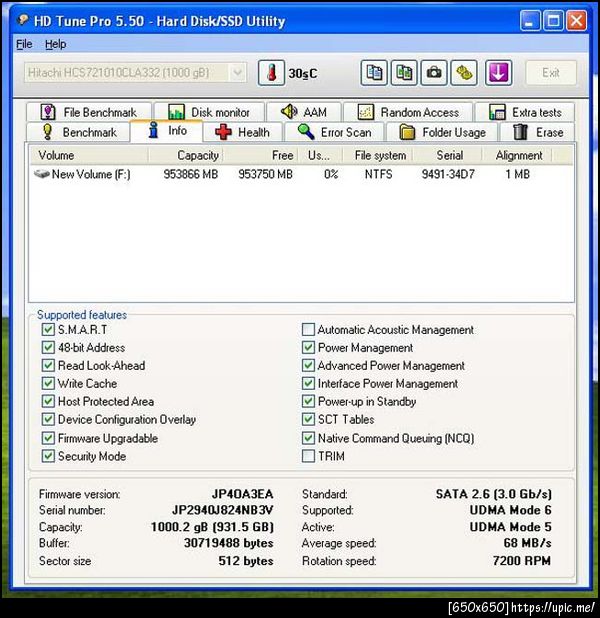Toggle the 48-bit Address checkbox
The width and height of the screenshot is (600, 618).
click(48, 348)
